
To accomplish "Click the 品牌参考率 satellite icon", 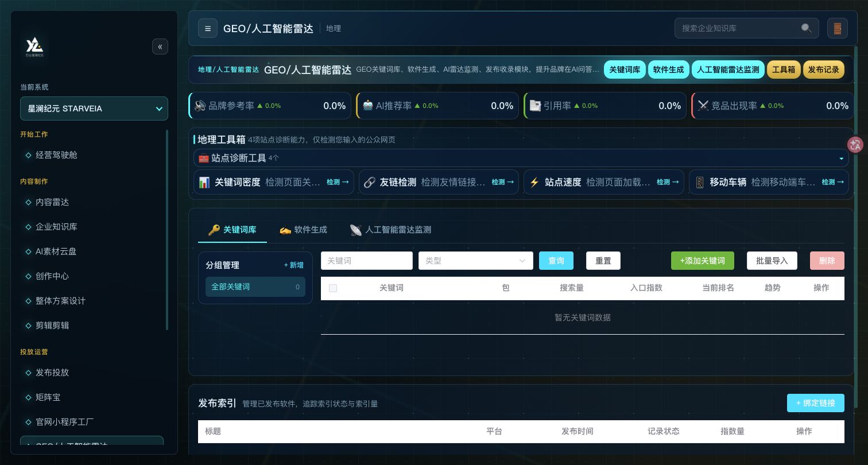I will point(200,106).
